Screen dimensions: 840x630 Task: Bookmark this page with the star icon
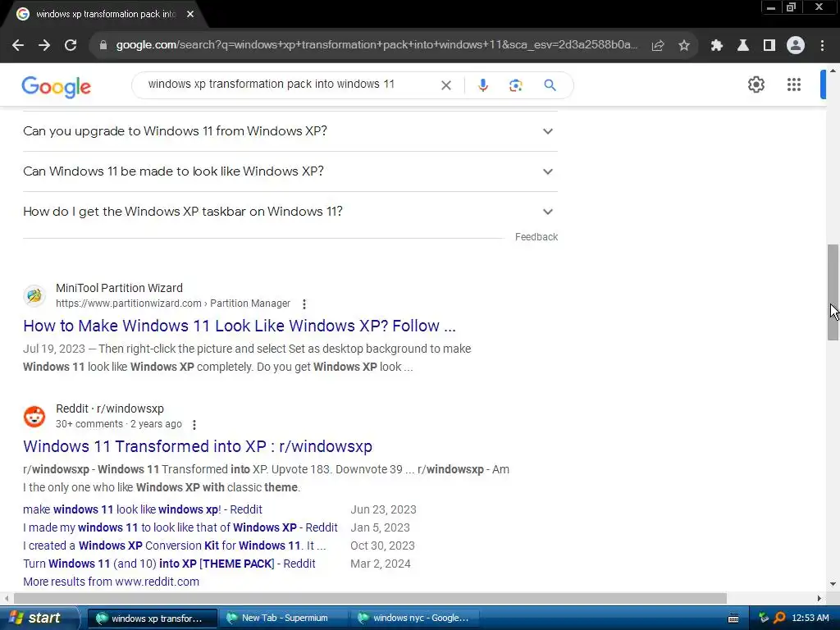pos(684,46)
